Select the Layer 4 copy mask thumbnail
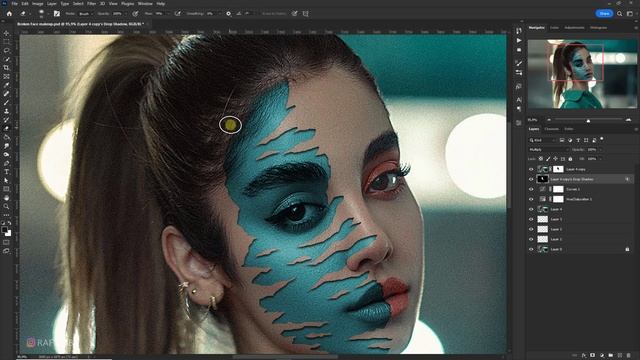The width and height of the screenshot is (640, 360). tap(558, 169)
